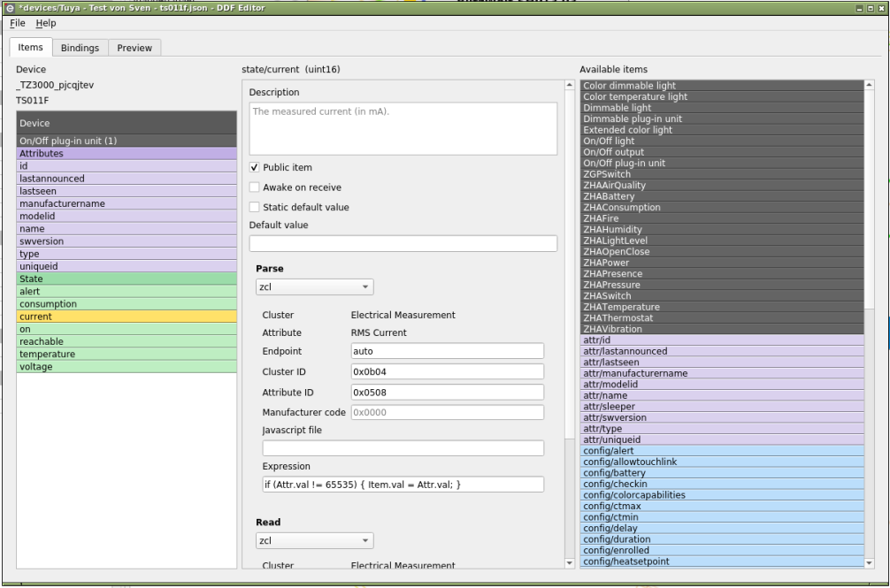Open the Parse method dropdown
Viewport: 890px width, 588px height.
click(x=314, y=286)
